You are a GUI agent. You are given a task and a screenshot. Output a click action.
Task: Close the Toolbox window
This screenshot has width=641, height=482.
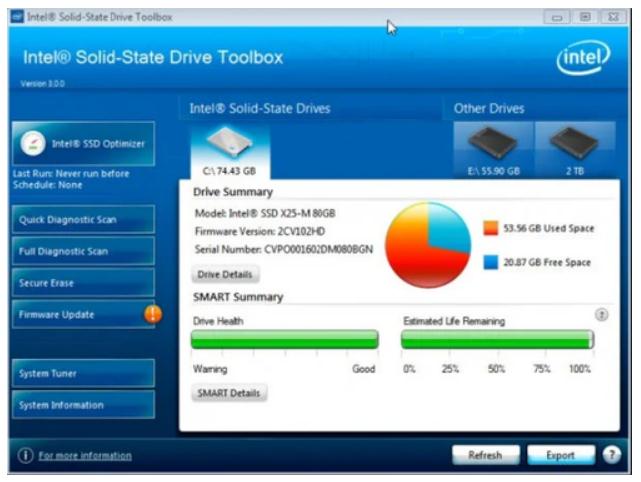[x=613, y=17]
